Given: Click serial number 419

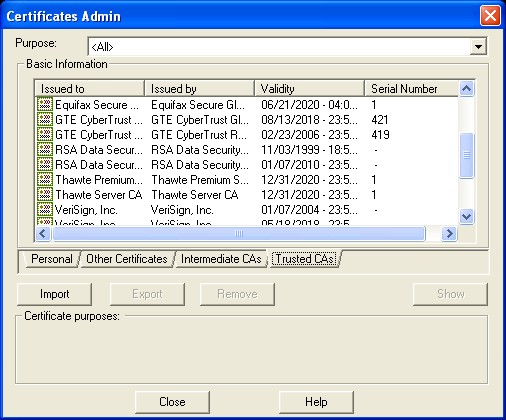Looking at the screenshot, I should point(380,135).
